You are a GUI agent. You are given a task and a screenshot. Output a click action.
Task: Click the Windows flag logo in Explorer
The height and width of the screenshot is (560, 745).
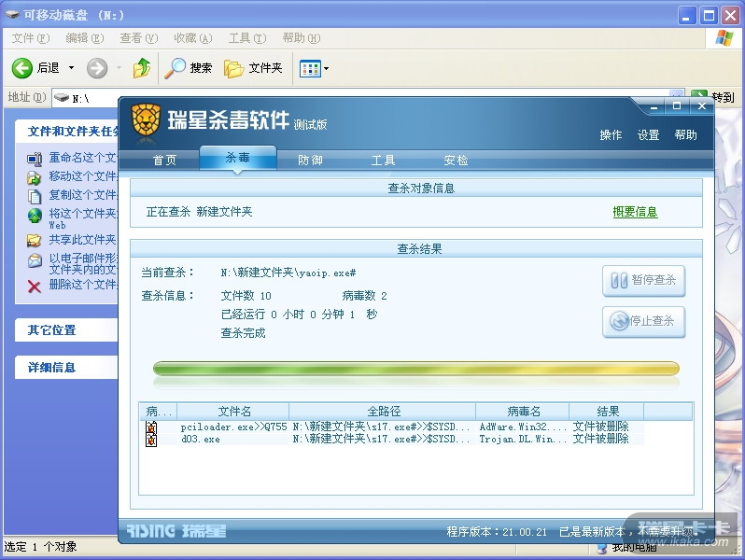(x=724, y=38)
